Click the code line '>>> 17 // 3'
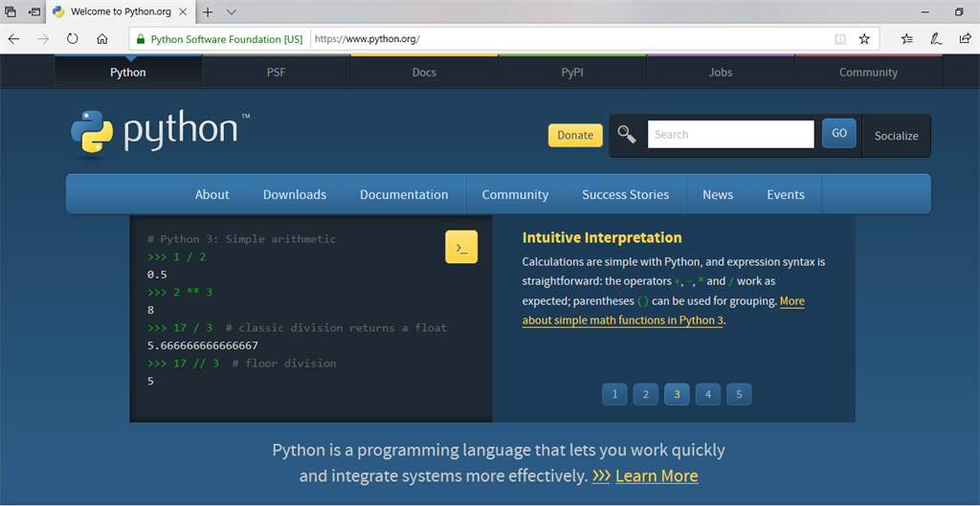Viewport: 980px width, 506px height. [x=183, y=363]
